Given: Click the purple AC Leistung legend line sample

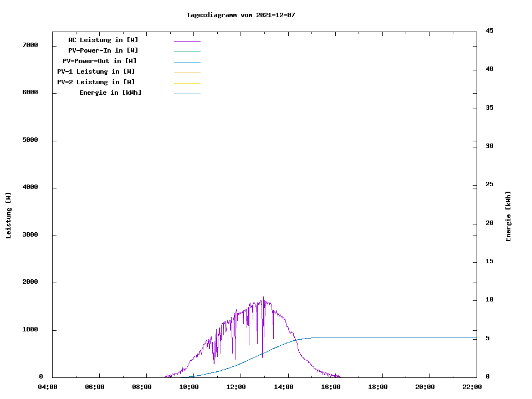Looking at the screenshot, I should [187, 41].
